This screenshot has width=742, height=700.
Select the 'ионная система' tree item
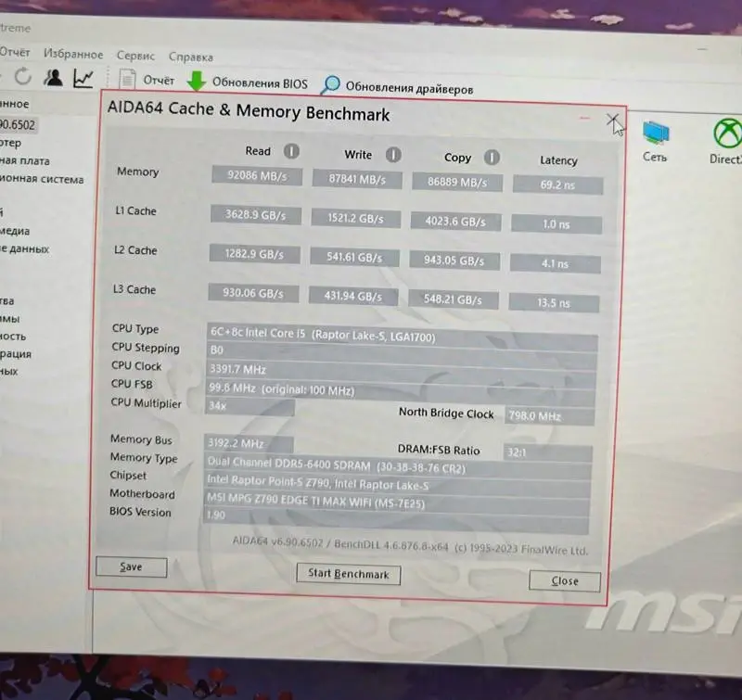tap(42, 179)
